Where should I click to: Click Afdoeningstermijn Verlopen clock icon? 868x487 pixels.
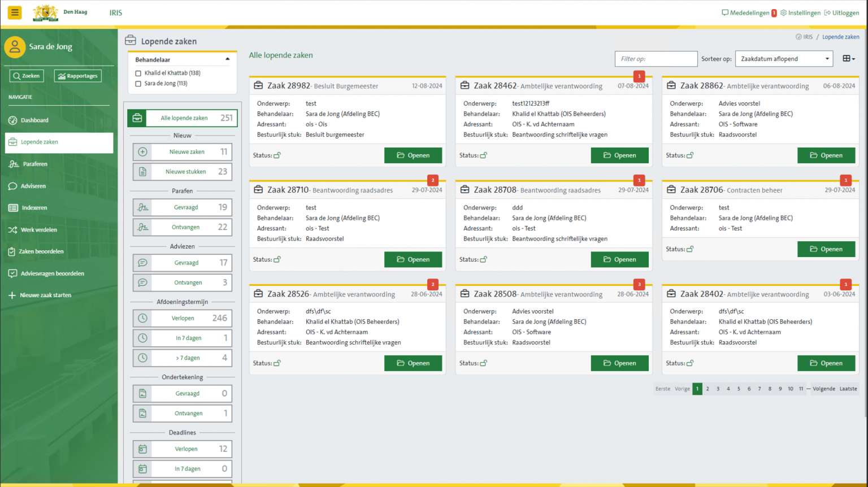click(142, 318)
